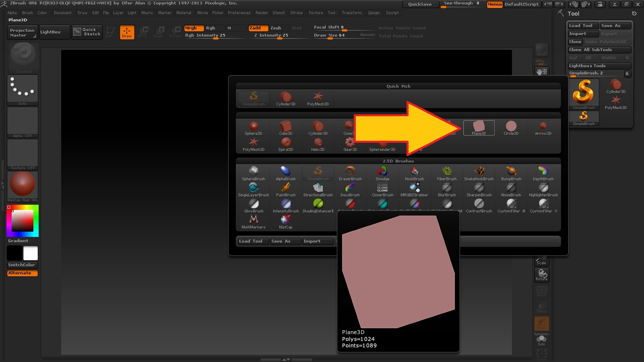Select the Arrow3D primitive
The image size is (644, 362).
coord(543,128)
